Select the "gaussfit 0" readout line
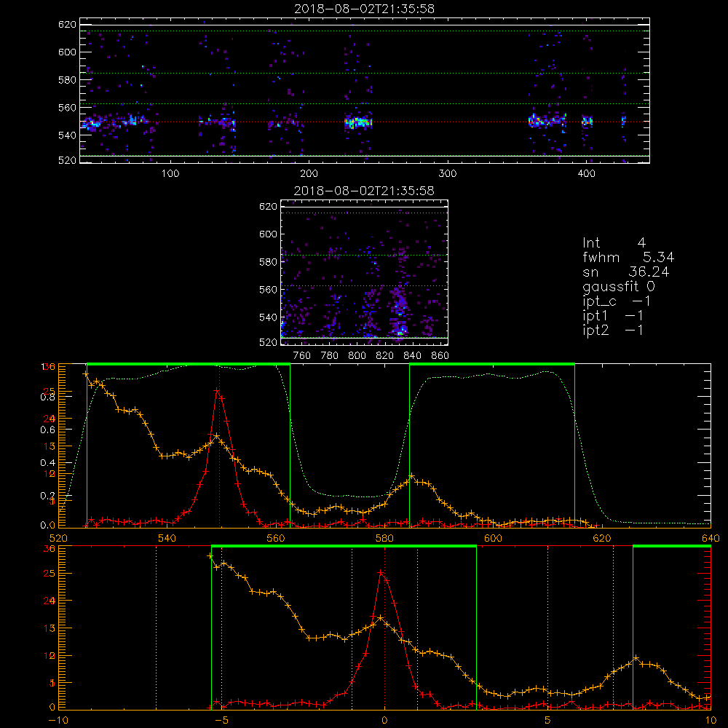Viewport: 728px width, 728px height. coord(618,286)
